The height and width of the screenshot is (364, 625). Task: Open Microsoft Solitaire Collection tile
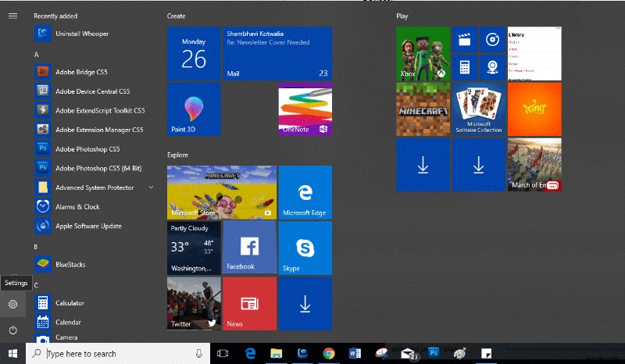(478, 109)
